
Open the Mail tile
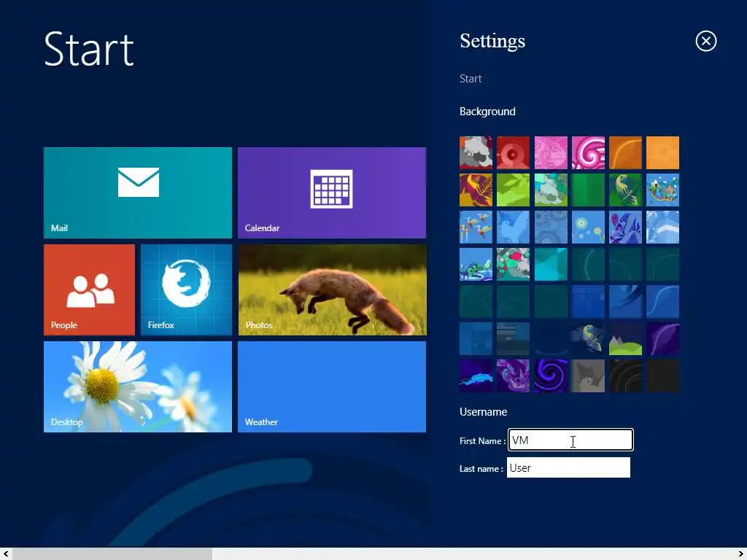pos(138,192)
